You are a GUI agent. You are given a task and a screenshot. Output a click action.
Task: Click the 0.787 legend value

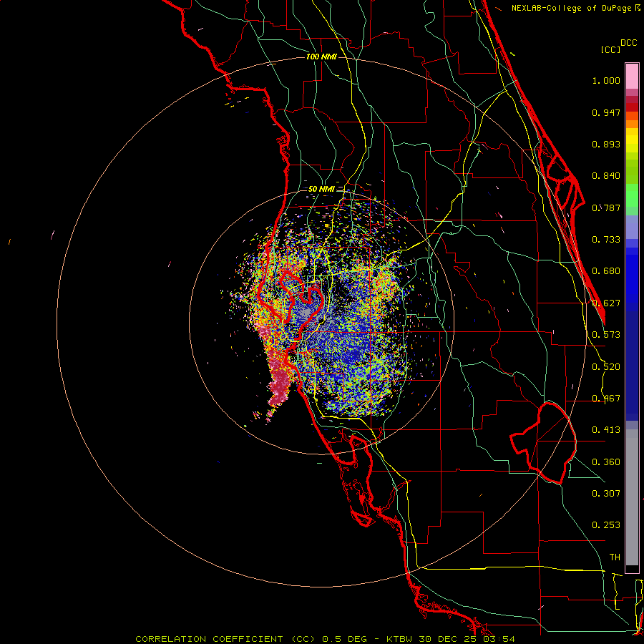pos(606,208)
